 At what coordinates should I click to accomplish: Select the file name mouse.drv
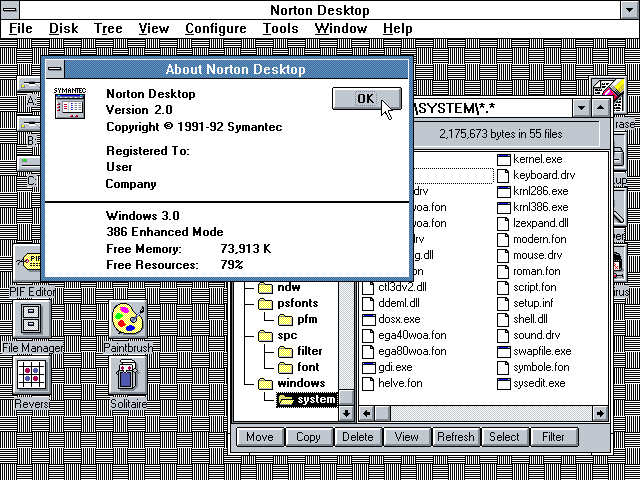coord(538,256)
